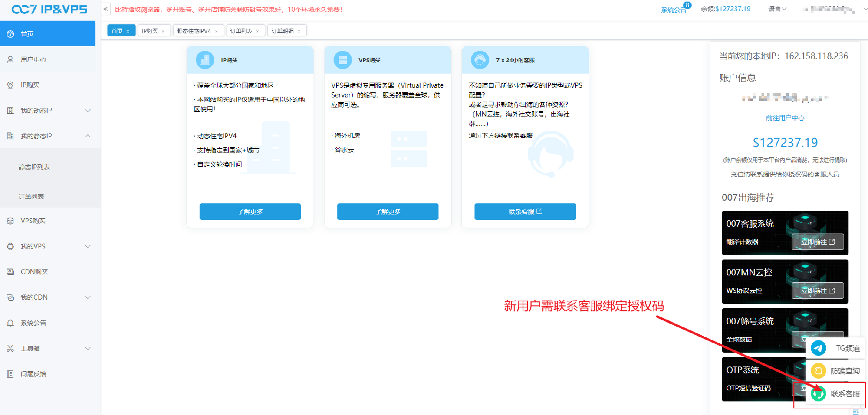Open CDN购买 via its sidebar icon

click(10, 271)
